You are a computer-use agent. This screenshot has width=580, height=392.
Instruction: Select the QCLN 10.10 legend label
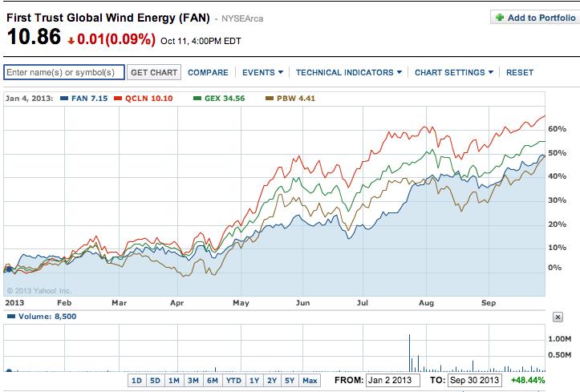(x=148, y=99)
